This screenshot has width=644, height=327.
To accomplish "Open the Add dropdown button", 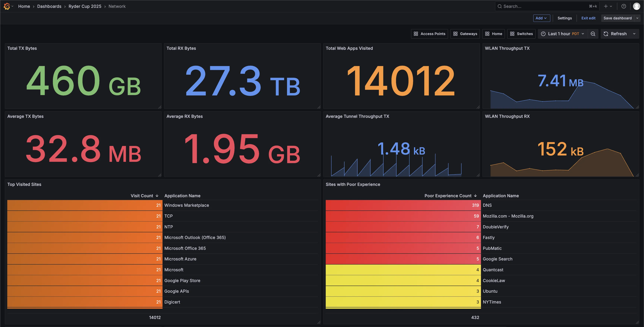I will [541, 18].
